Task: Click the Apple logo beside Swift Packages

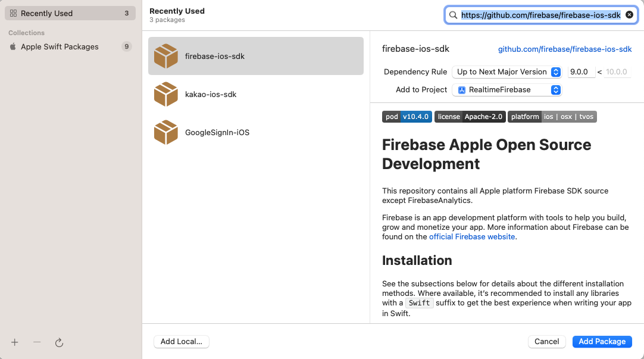Action: [x=13, y=46]
